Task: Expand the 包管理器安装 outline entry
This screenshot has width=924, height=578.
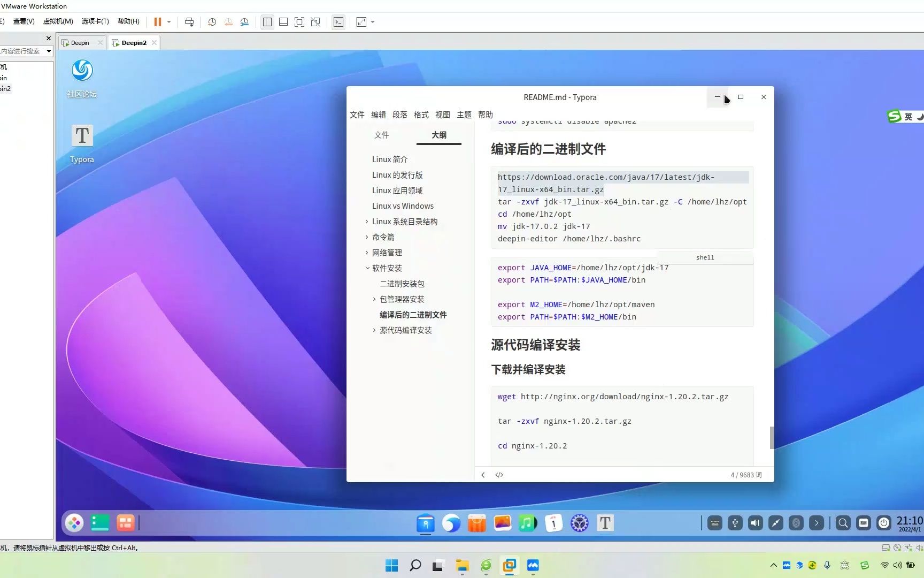Action: [373, 299]
